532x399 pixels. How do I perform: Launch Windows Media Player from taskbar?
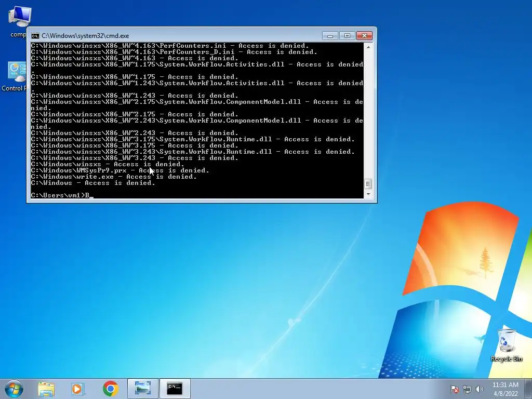click(x=78, y=389)
